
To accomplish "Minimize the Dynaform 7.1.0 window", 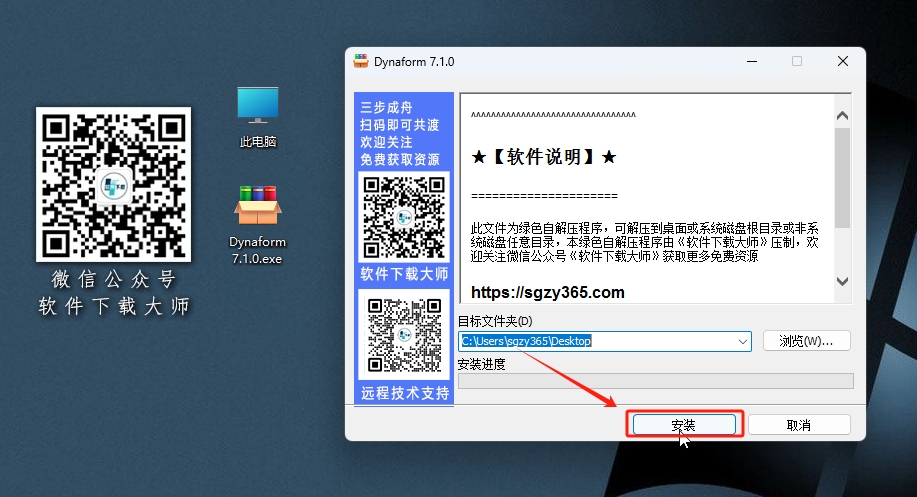I will (x=752, y=61).
